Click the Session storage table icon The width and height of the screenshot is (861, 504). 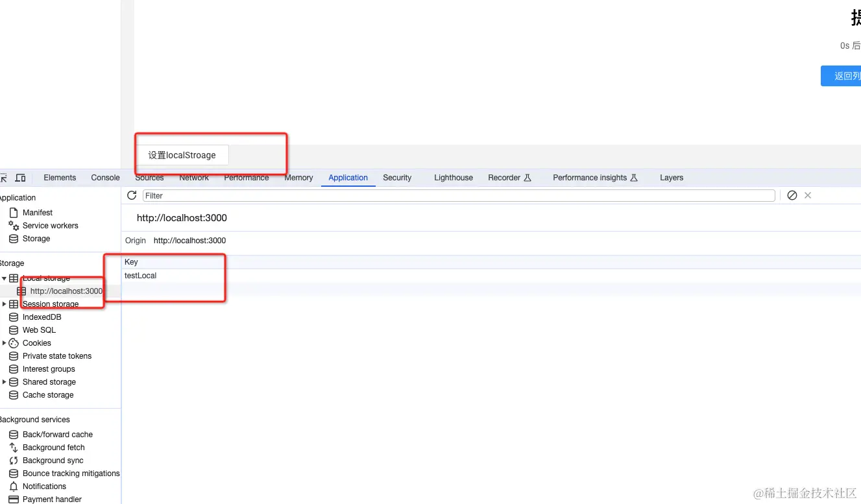click(x=14, y=304)
